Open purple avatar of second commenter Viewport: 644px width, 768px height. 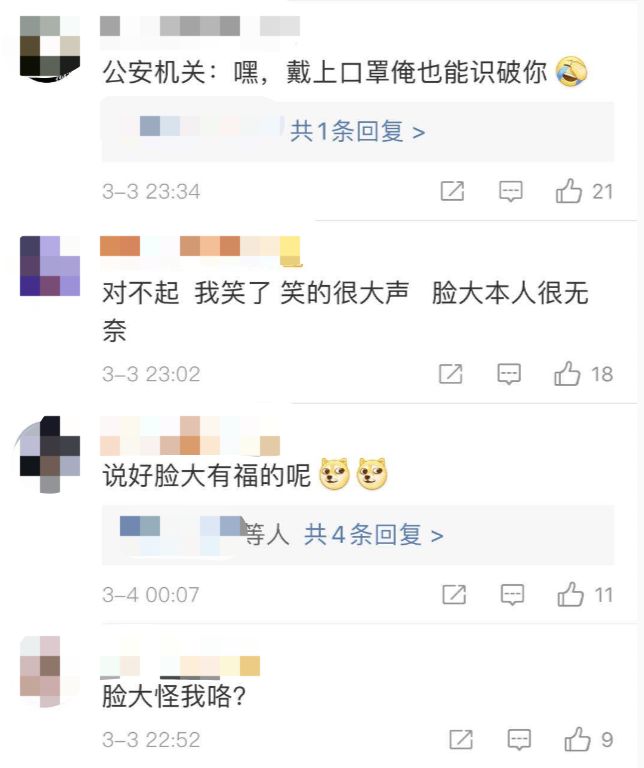50,266
